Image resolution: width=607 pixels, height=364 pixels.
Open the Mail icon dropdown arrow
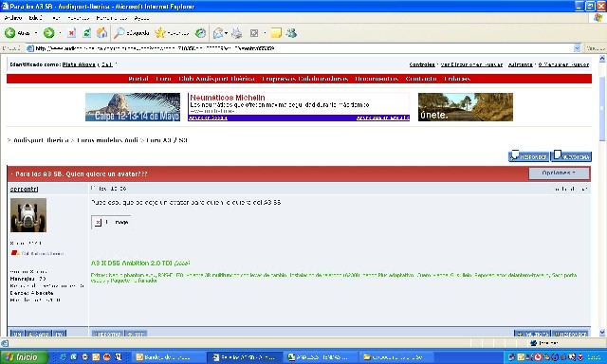[x=226, y=33]
